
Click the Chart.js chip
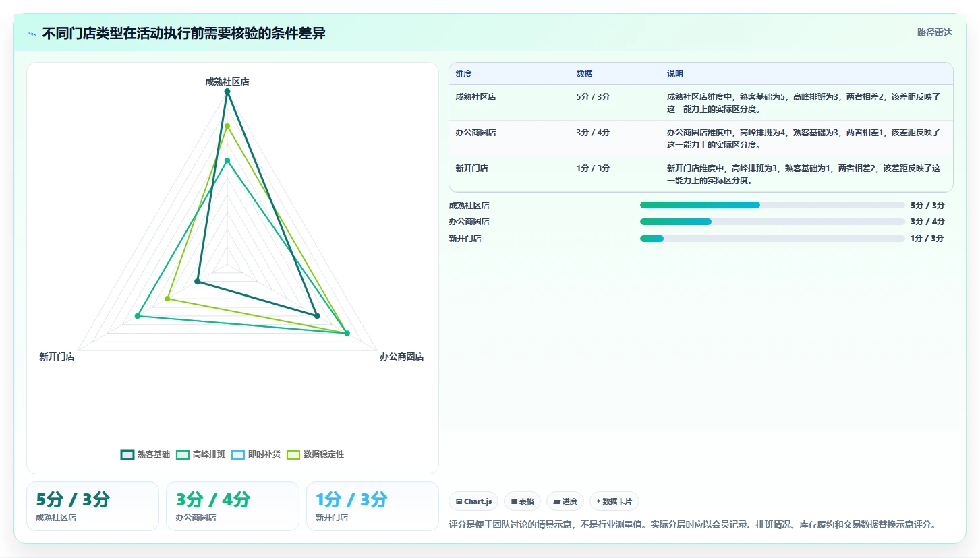[x=473, y=501]
